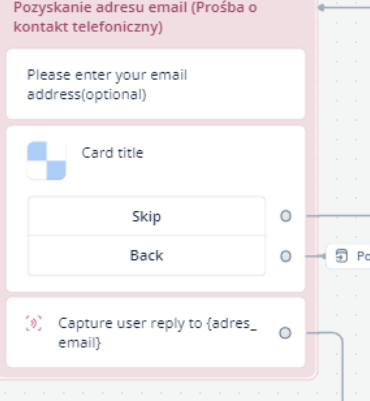Click the incoming connection arrowhead at node top
This screenshot has height=401, width=370.
[x=321, y=7]
